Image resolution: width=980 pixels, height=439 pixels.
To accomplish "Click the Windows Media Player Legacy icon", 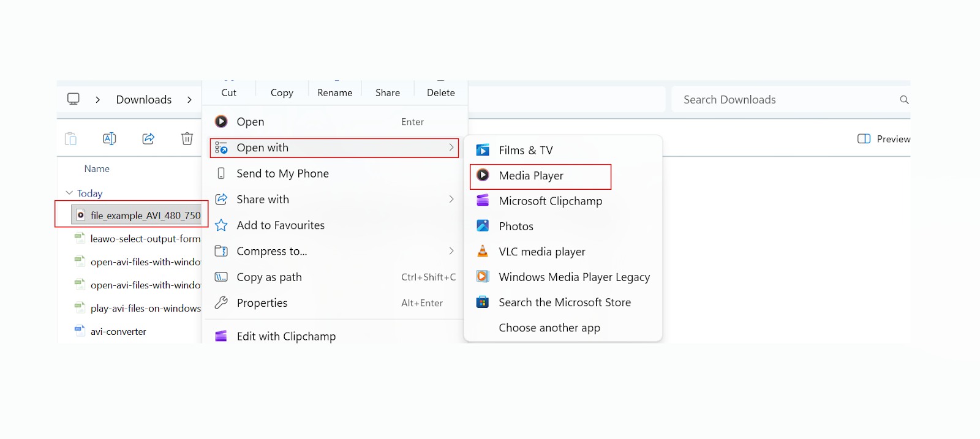I will 483,277.
